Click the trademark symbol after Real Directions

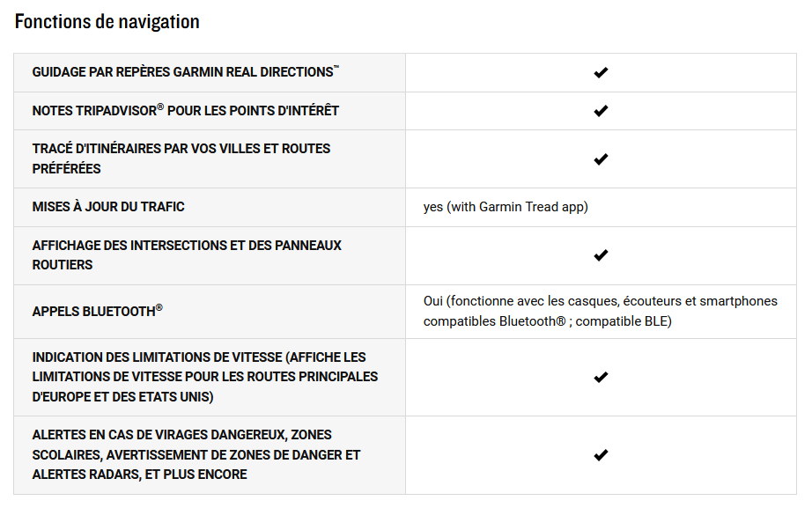click(x=336, y=68)
